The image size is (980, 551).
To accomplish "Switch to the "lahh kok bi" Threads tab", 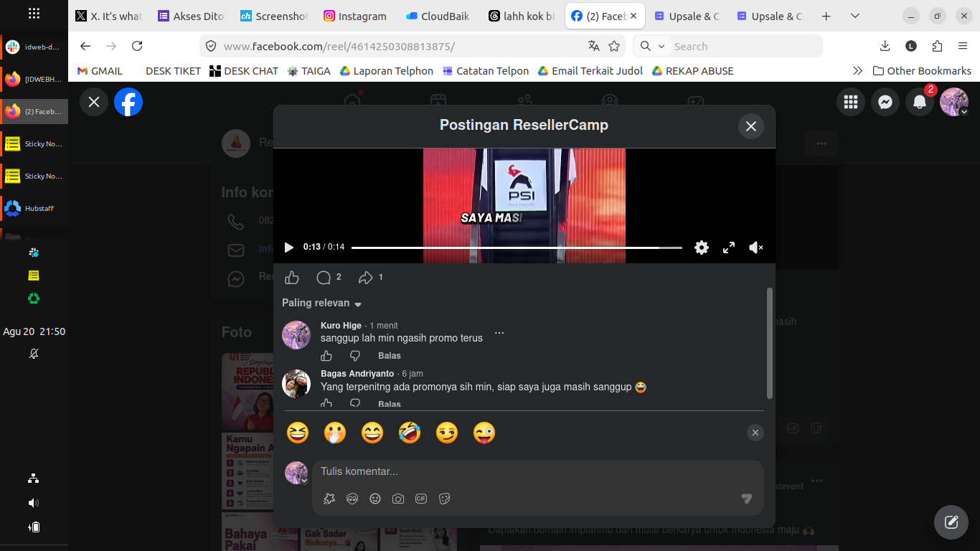I will click(x=521, y=16).
